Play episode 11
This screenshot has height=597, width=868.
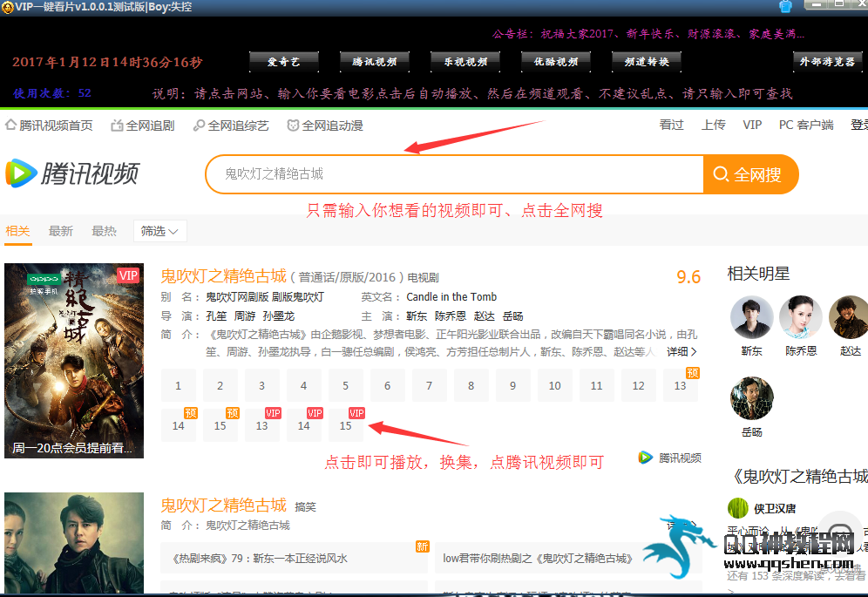(x=597, y=385)
